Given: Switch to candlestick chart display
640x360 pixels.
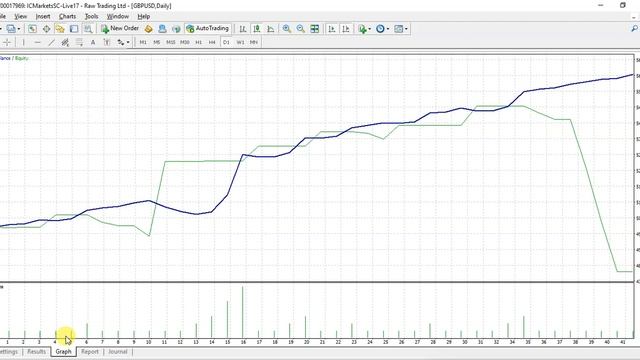Looking at the screenshot, I should (257, 29).
